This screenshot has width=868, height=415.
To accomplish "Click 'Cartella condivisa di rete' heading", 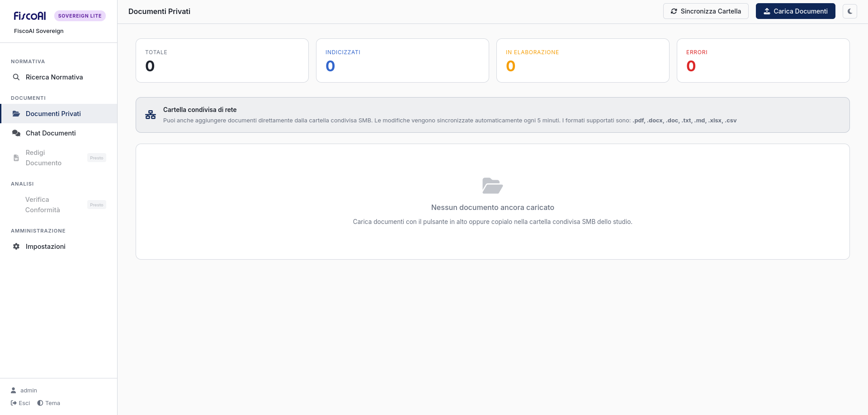I will tap(200, 110).
